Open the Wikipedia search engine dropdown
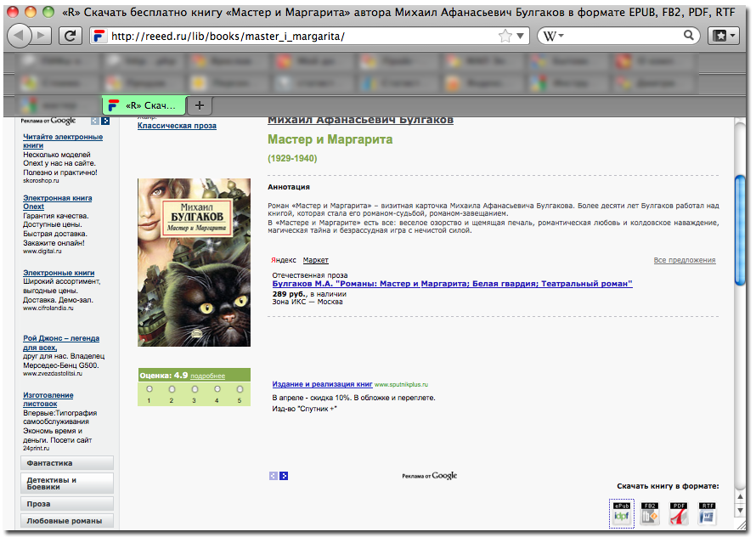The height and width of the screenshot is (543, 756). tap(554, 36)
